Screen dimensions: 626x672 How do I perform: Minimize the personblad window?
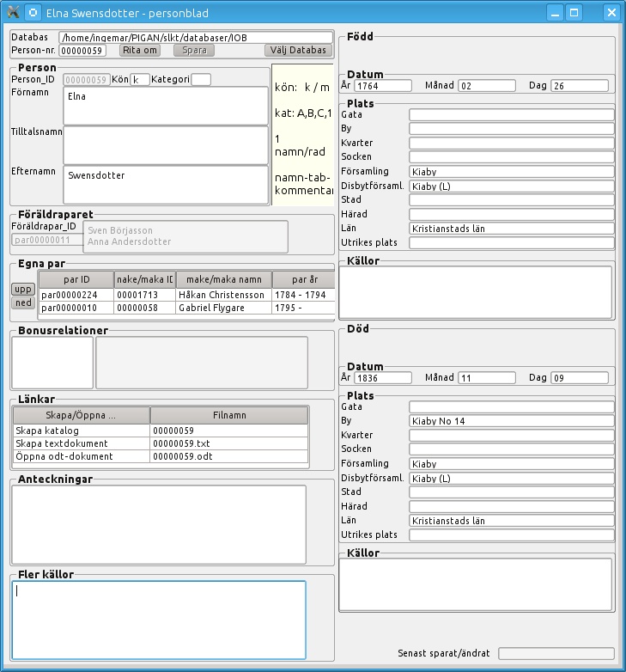[x=555, y=12]
